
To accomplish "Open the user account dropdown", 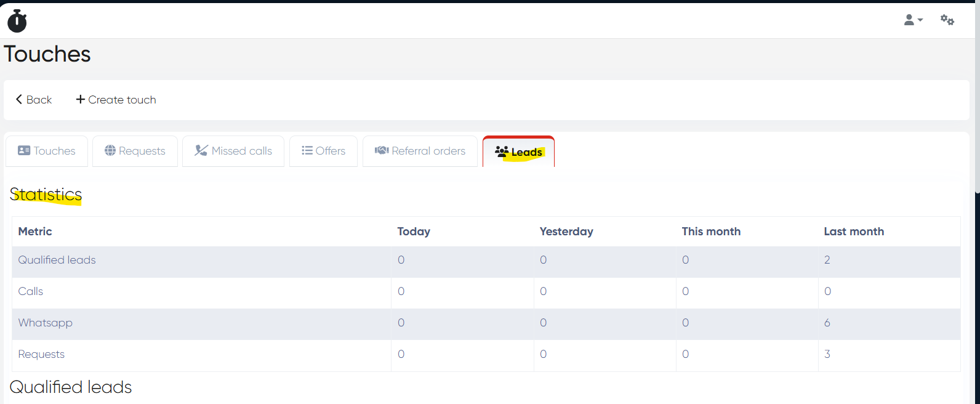I will pyautogui.click(x=913, y=20).
